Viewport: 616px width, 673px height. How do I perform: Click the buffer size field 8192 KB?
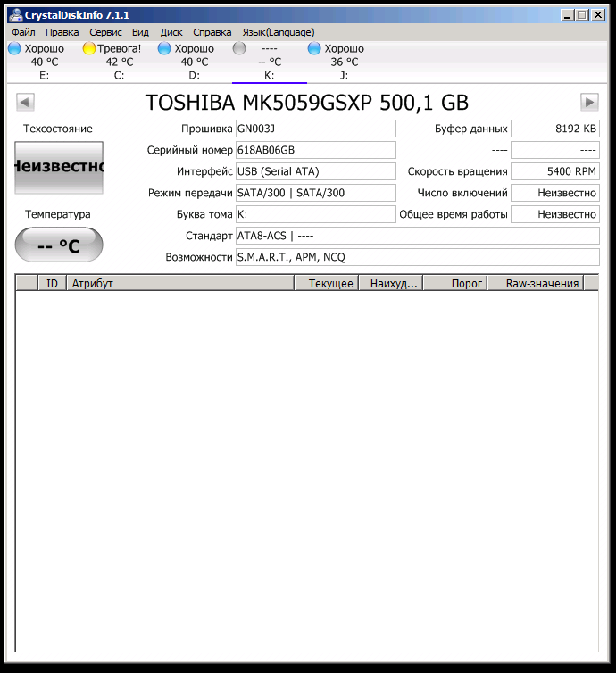(555, 129)
